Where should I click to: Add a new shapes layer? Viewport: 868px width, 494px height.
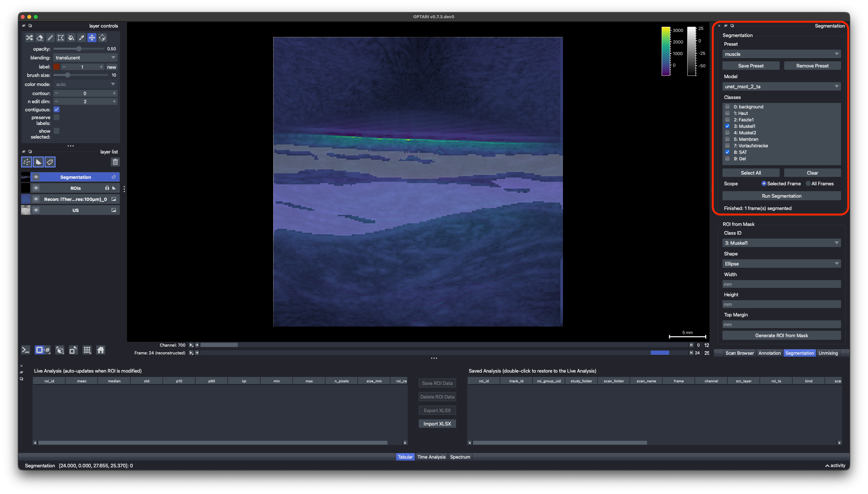pyautogui.click(x=38, y=162)
